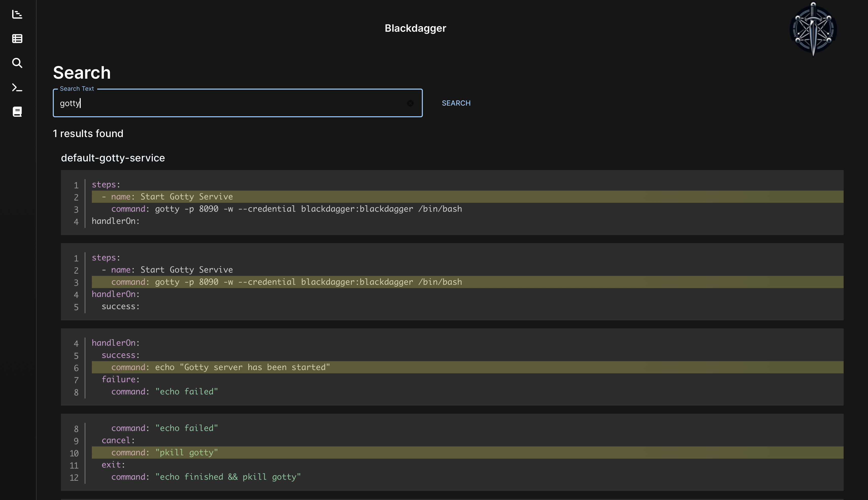Screen dimensions: 868x500
Task: Click highlighted 'pkill gotty' command line
Action: click(467, 453)
